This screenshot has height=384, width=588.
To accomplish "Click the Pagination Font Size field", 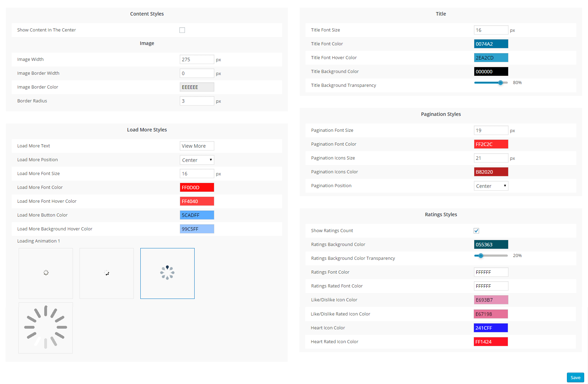I will pos(491,130).
